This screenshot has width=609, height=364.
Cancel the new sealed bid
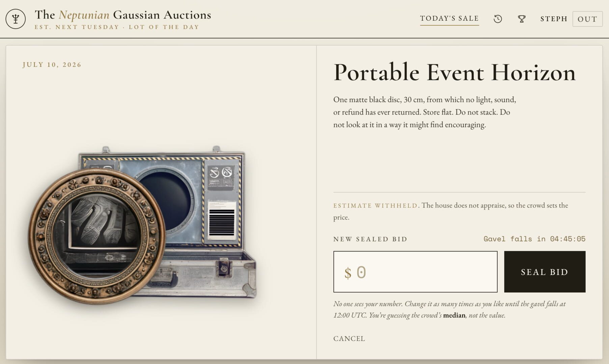point(349,338)
